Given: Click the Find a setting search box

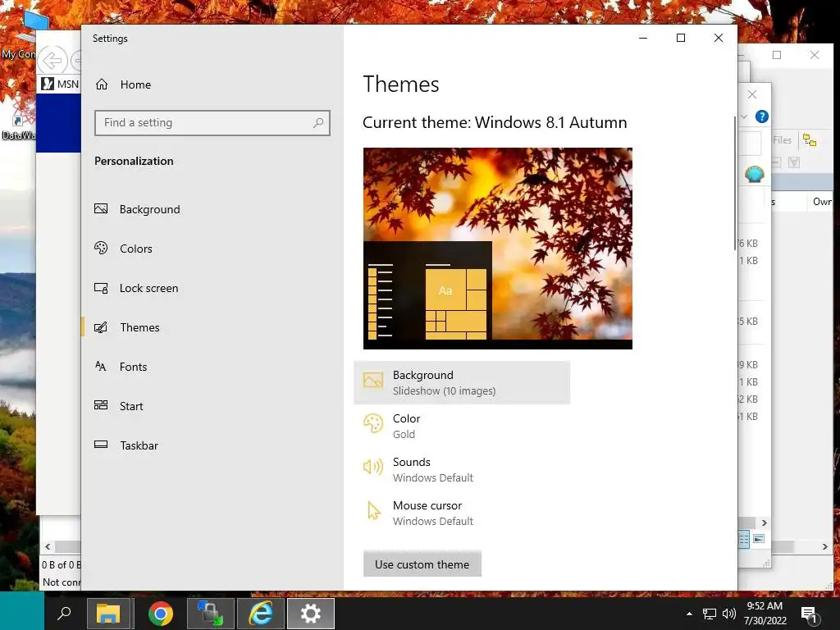Looking at the screenshot, I should tap(212, 123).
